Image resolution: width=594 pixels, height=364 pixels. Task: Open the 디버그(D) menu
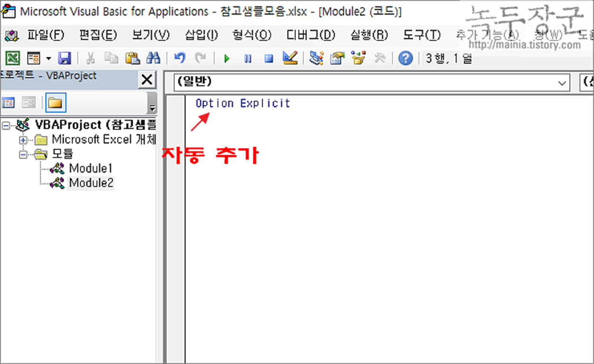pos(311,35)
